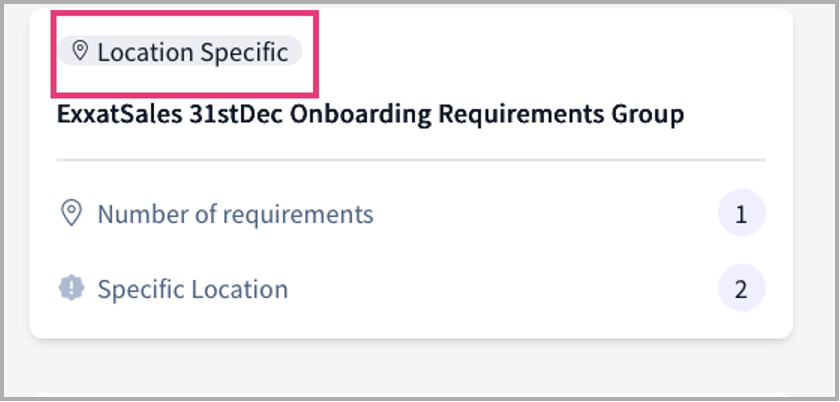The width and height of the screenshot is (840, 402).
Task: Click the alert badge icon beside Specific Location
Action: [x=70, y=289]
